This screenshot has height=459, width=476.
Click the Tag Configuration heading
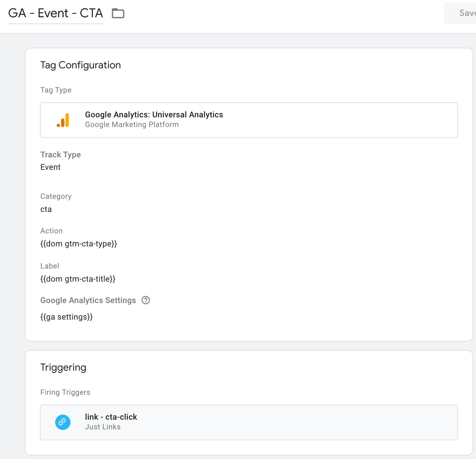point(81,65)
